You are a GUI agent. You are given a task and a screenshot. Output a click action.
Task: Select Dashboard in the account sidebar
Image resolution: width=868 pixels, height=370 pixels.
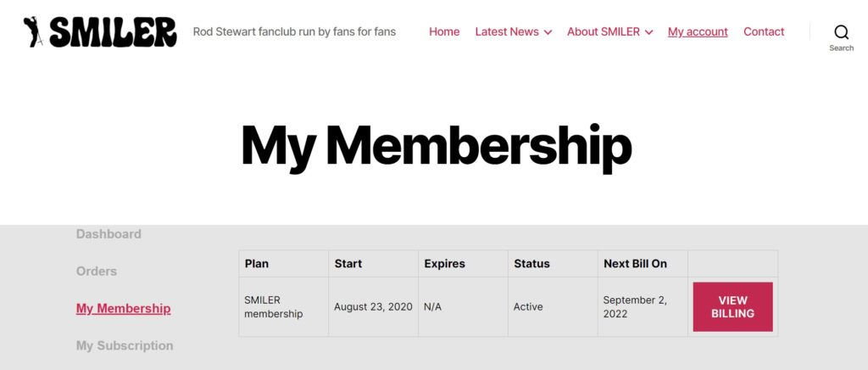[x=108, y=233]
